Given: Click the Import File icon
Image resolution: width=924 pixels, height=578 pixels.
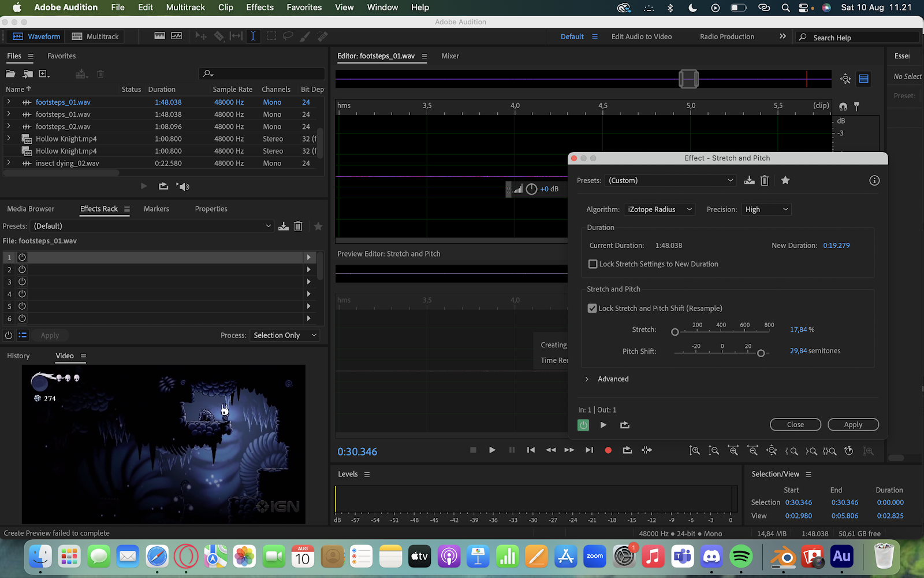Looking at the screenshot, I should (28, 74).
